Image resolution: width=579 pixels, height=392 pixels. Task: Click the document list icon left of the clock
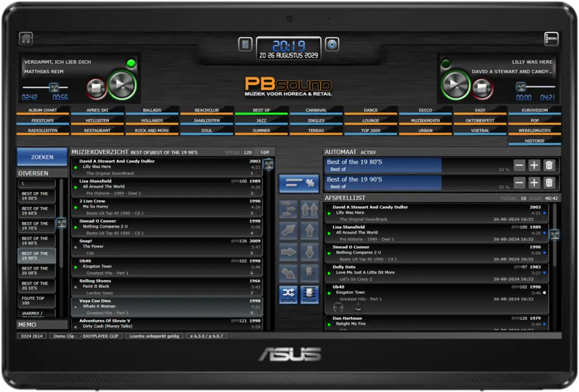click(x=245, y=44)
